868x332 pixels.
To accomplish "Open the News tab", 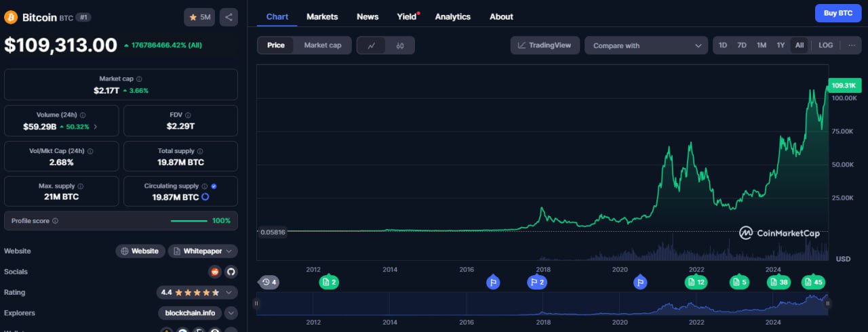I will pos(368,16).
